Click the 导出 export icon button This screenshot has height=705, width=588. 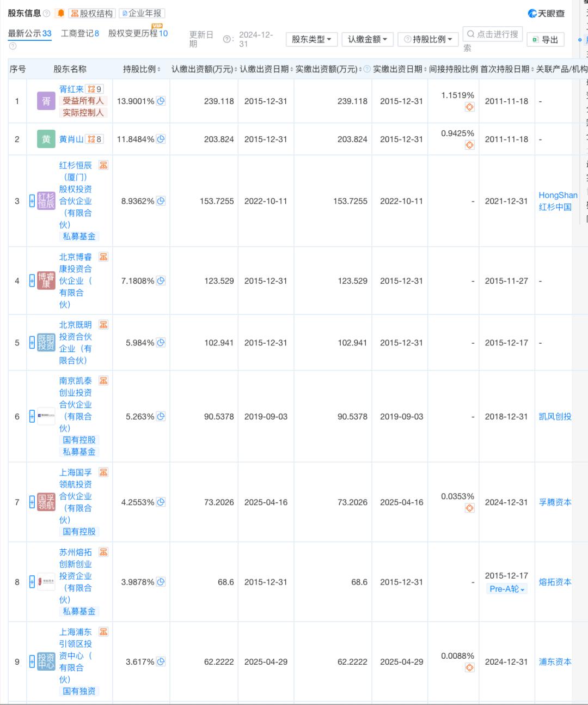tap(546, 39)
